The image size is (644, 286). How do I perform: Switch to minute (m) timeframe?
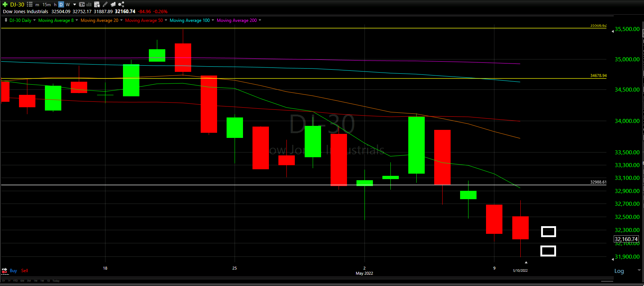[37, 5]
